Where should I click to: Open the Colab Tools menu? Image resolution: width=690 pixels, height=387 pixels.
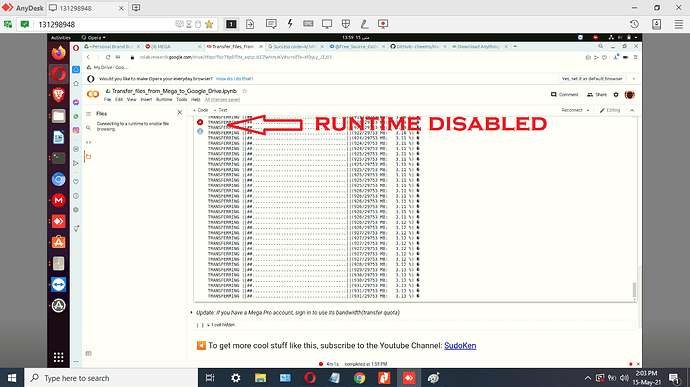182,100
